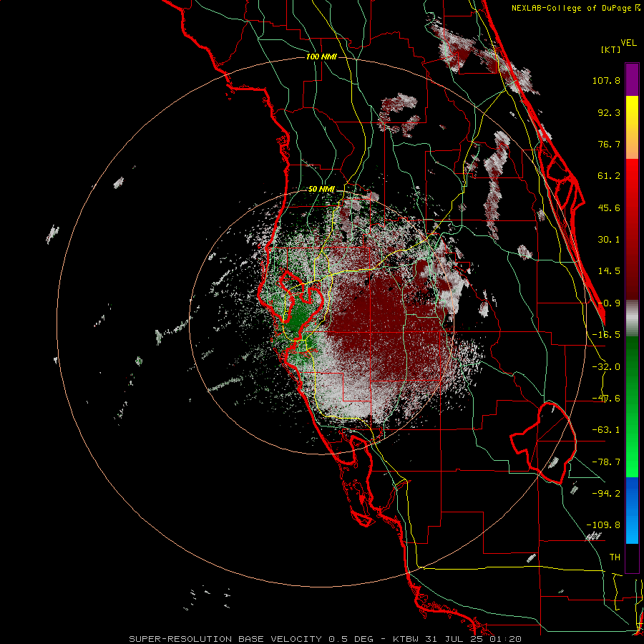Image resolution: width=644 pixels, height=644 pixels.
Task: Click the 45.6 velocity scale value
Action: [x=609, y=208]
